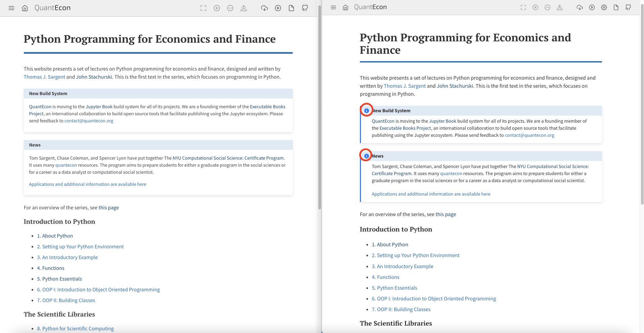Open '3. An Introductory Example' in left pane

tap(68, 257)
